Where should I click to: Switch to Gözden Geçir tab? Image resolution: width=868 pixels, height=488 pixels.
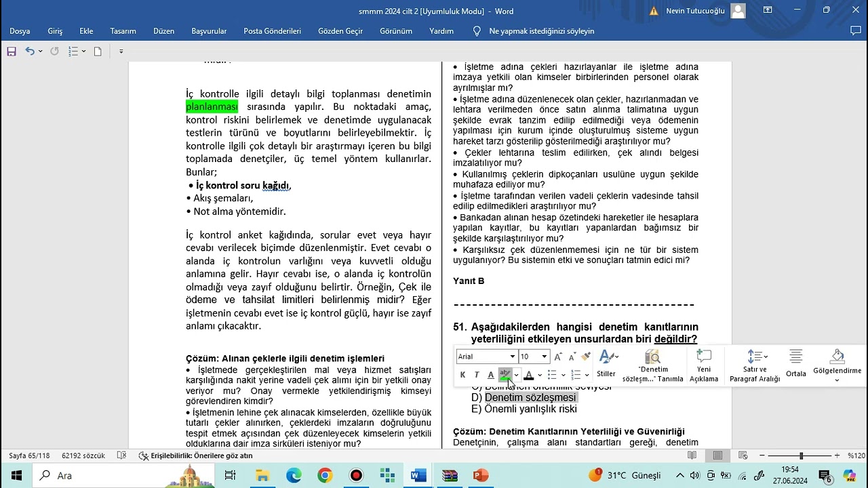[x=340, y=31]
